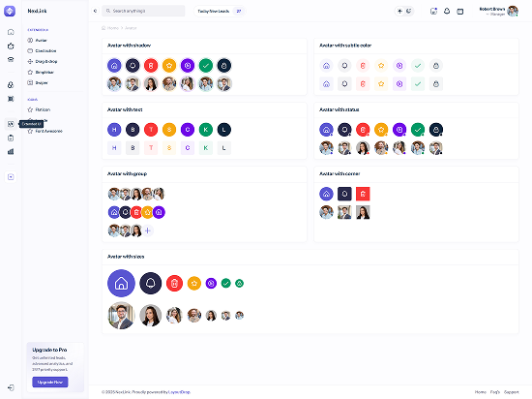
Task: Click the logout icon at the sidebar bottom
Action: (x=11, y=387)
